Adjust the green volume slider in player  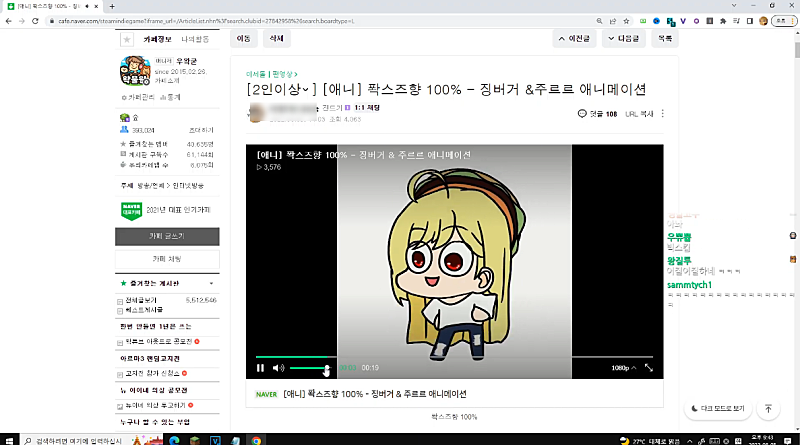pyautogui.click(x=310, y=368)
